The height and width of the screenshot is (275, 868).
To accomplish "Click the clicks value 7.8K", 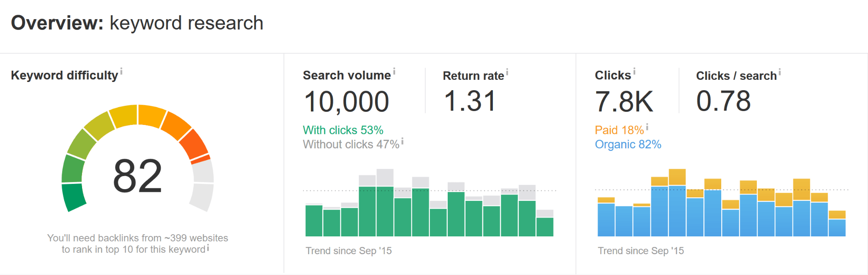I will pyautogui.click(x=624, y=102).
